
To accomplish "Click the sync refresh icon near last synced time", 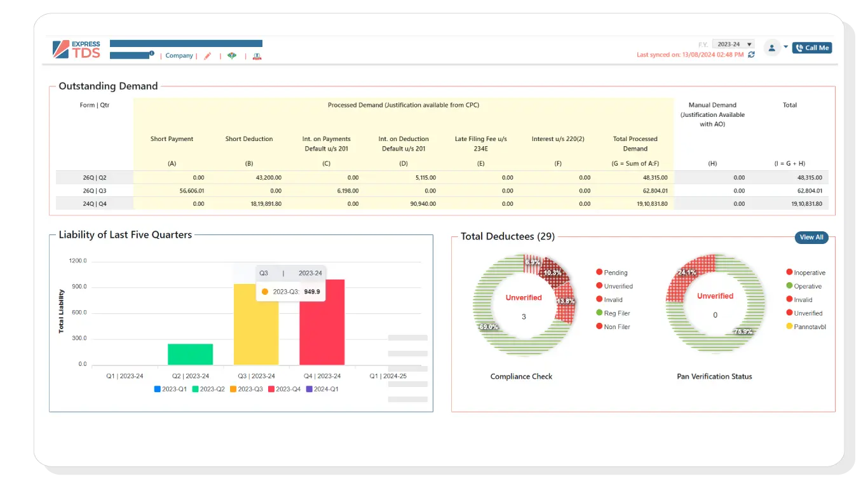I will click(x=751, y=55).
